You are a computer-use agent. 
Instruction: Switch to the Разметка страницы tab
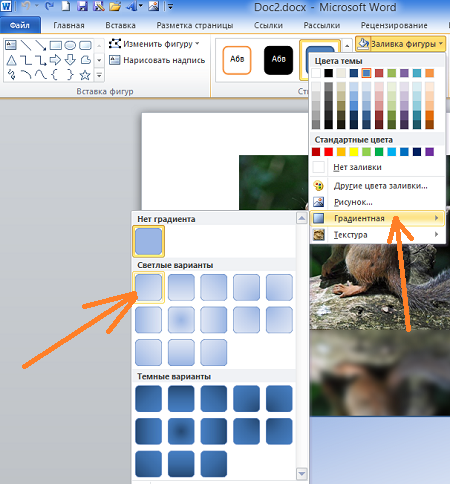tap(195, 25)
